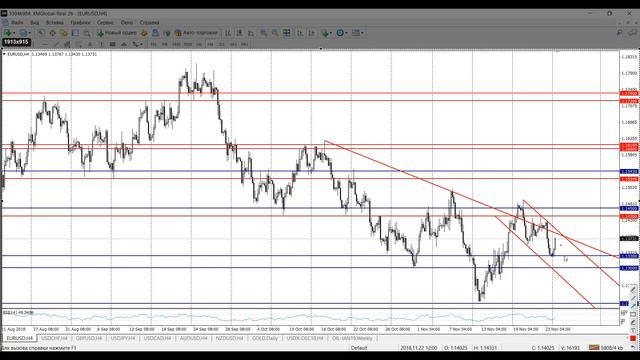Switch to the USDCHF,H4 chart tab
The width and height of the screenshot is (640, 360).
point(54,338)
